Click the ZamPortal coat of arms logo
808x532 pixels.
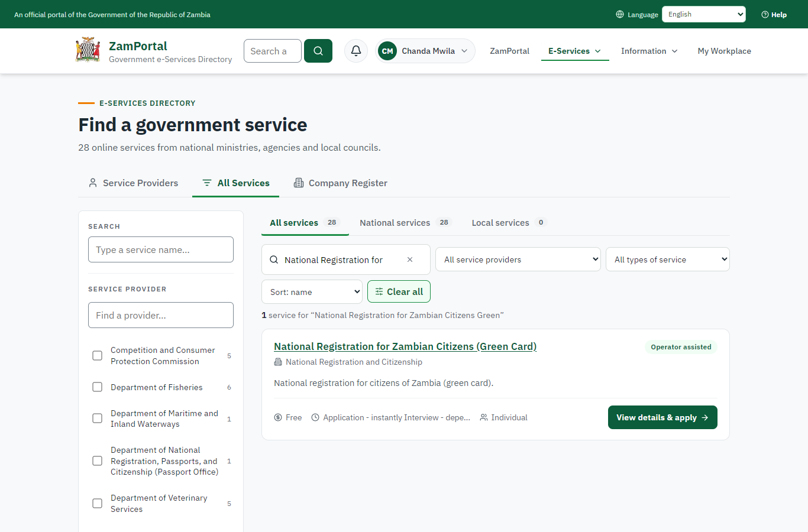(88, 50)
